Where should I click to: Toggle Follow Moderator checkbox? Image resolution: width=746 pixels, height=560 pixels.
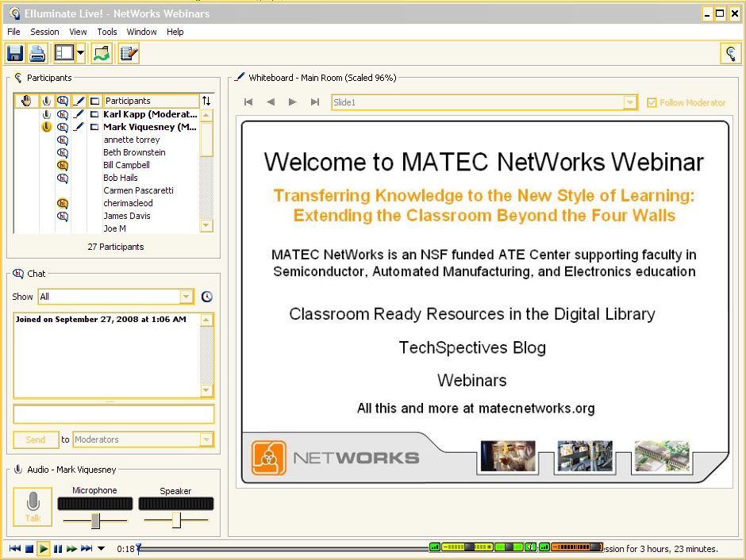coord(652,102)
